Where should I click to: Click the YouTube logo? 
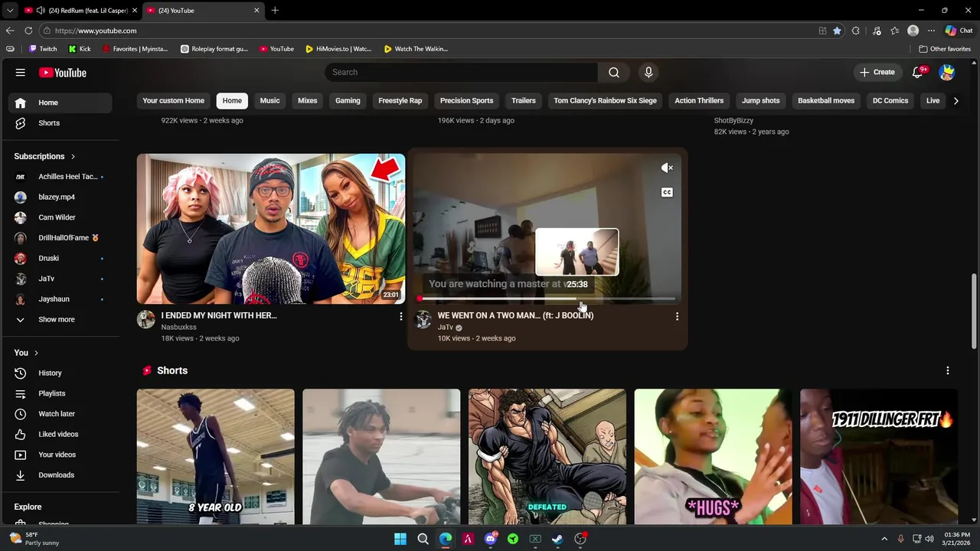63,73
